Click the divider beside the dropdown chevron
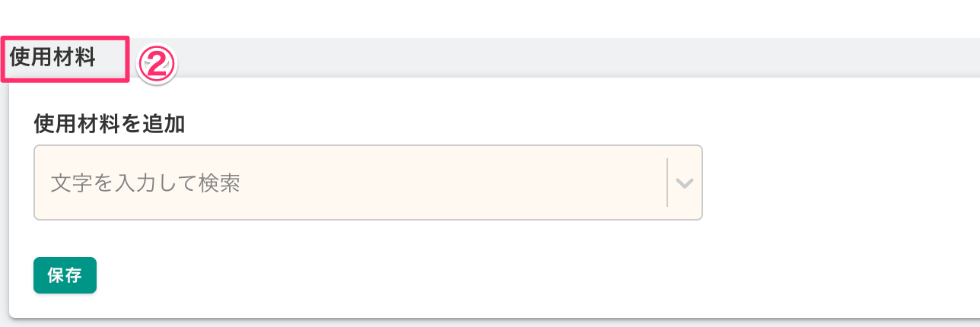The image size is (980, 327). 667,183
